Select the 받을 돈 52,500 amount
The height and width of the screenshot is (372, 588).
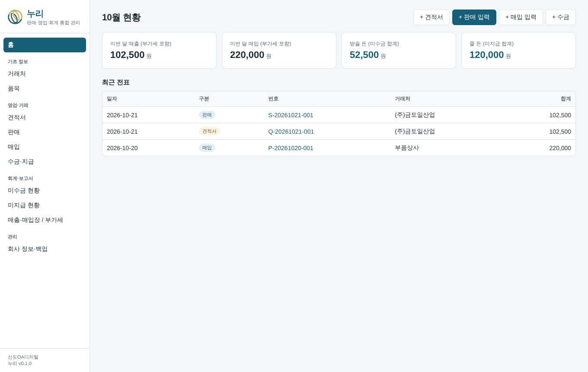tap(364, 55)
